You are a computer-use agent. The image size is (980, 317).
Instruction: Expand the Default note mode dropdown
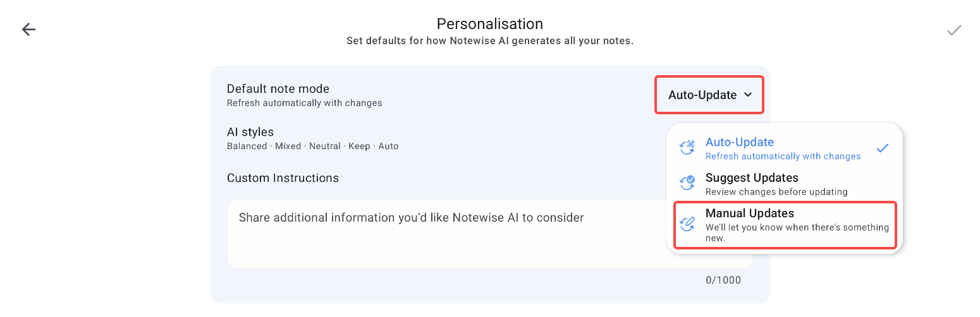(x=709, y=95)
